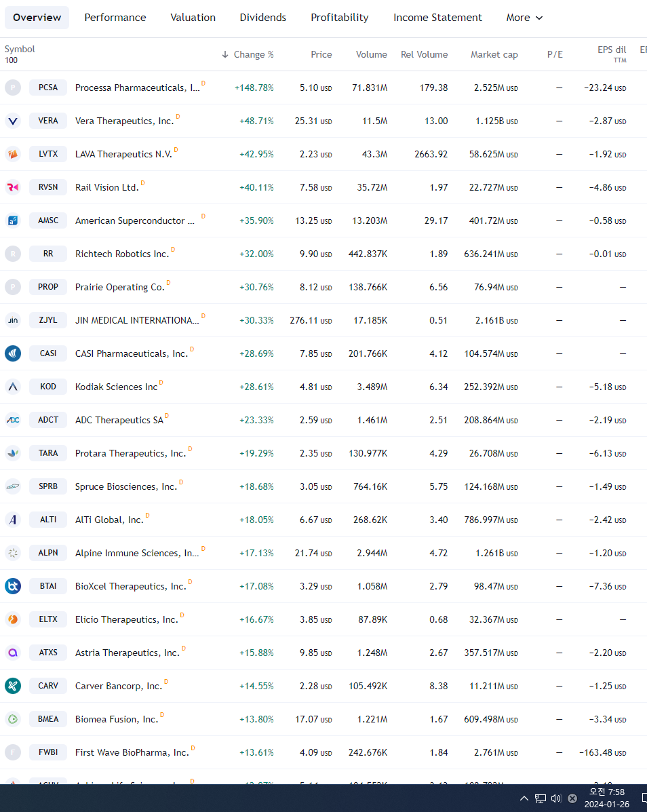Click the Spruce Biosciences logo icon
Viewport: 647px width, 812px height.
tap(13, 486)
